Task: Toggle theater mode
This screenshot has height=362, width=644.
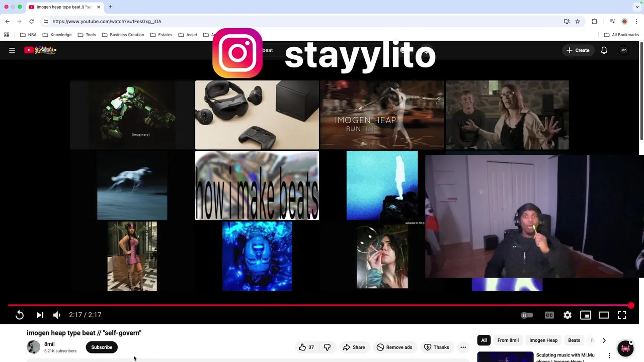Action: tap(604, 315)
